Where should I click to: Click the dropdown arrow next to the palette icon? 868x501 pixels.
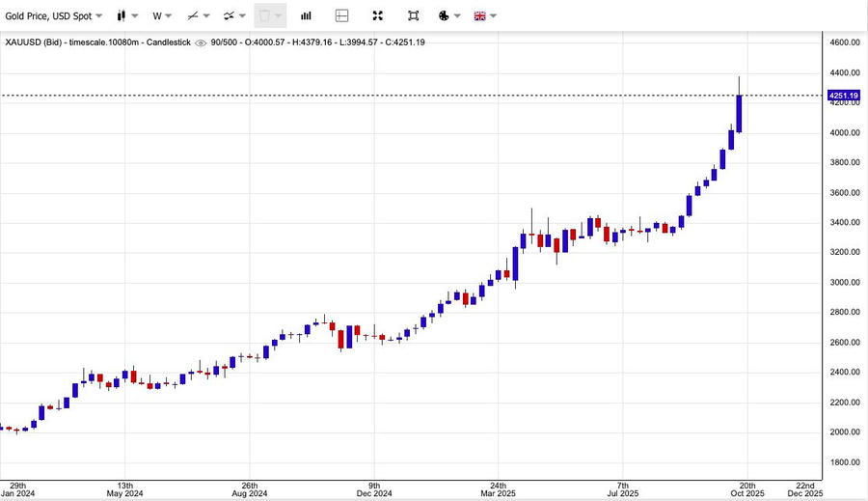click(x=457, y=15)
